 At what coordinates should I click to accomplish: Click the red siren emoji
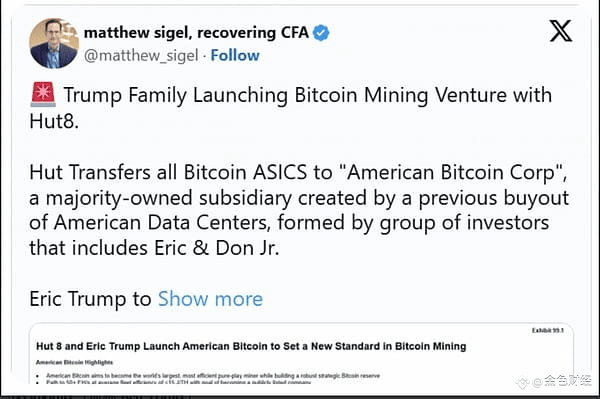[43, 94]
